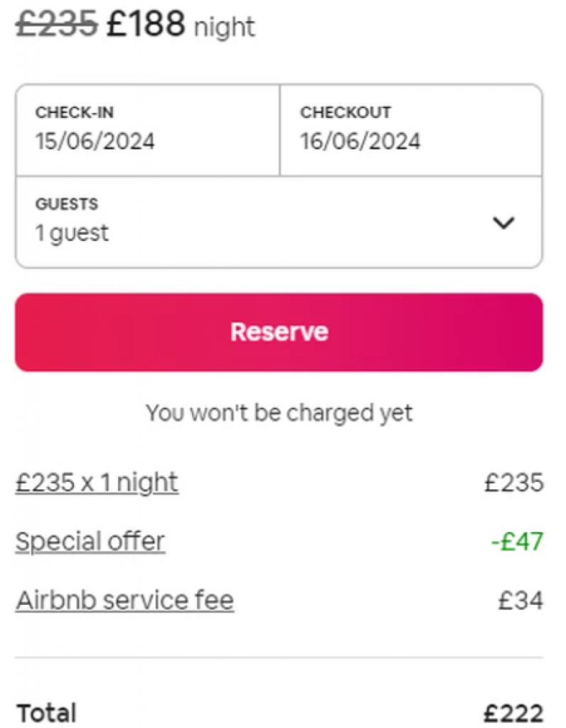Click the "night" text beside the price
The height and width of the screenshot is (728, 566).
[224, 28]
